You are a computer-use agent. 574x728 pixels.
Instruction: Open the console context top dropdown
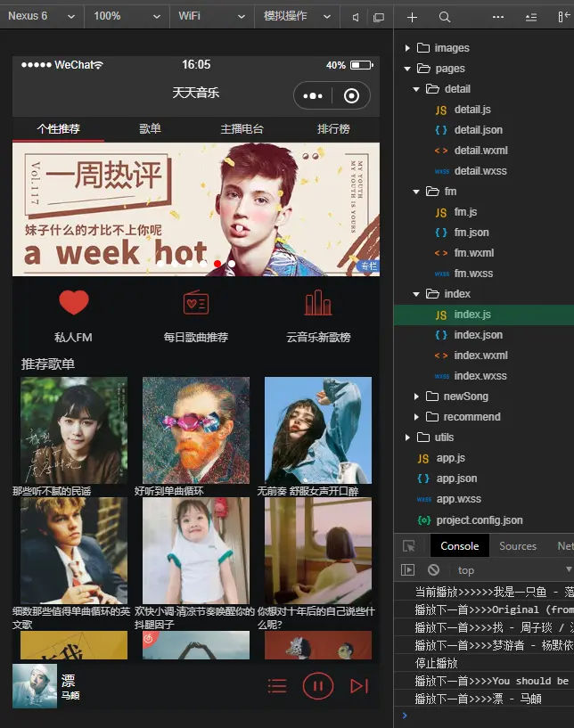(x=513, y=570)
